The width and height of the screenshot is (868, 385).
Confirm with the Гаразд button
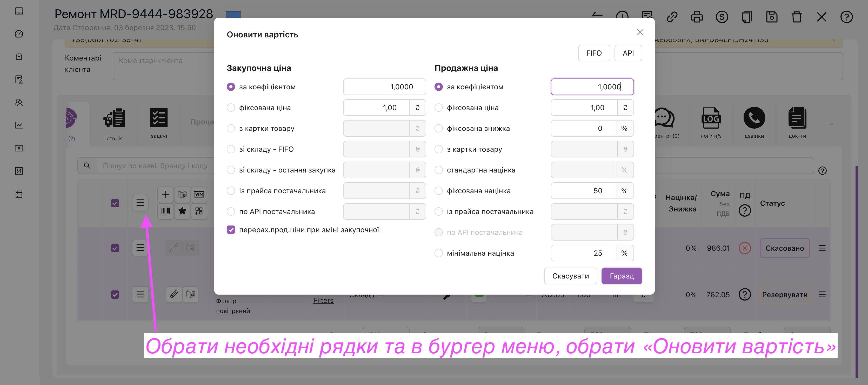coord(622,276)
